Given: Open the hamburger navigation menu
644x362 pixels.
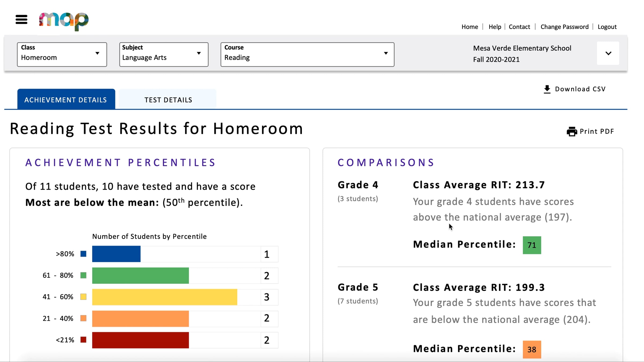Looking at the screenshot, I should click(21, 20).
